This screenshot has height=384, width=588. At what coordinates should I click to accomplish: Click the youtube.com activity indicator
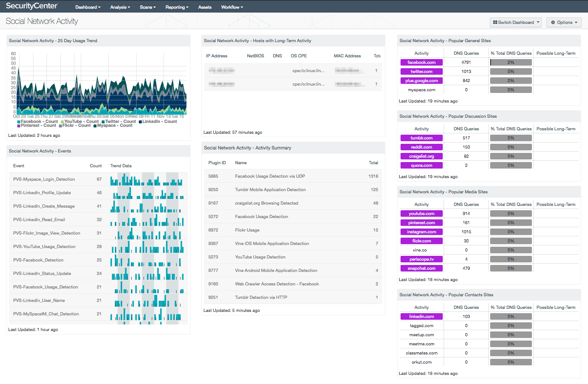pyautogui.click(x=421, y=214)
